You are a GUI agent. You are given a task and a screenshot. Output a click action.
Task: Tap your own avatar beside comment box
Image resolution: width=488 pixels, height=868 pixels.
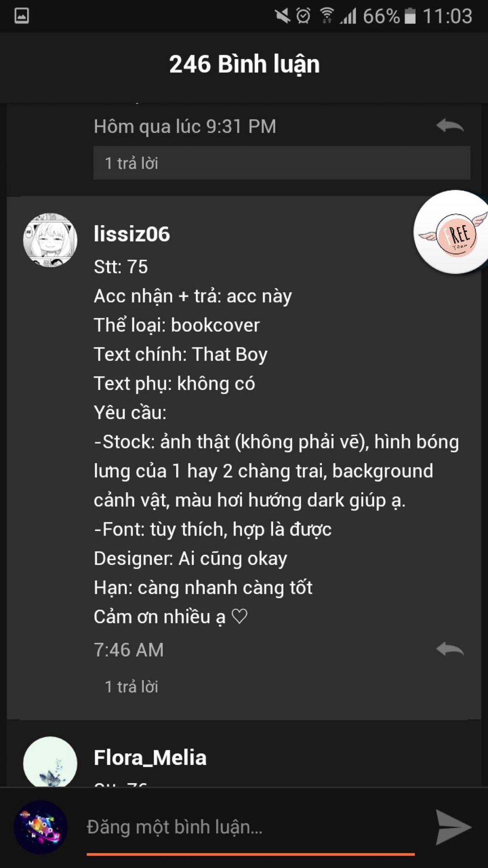[x=41, y=827]
